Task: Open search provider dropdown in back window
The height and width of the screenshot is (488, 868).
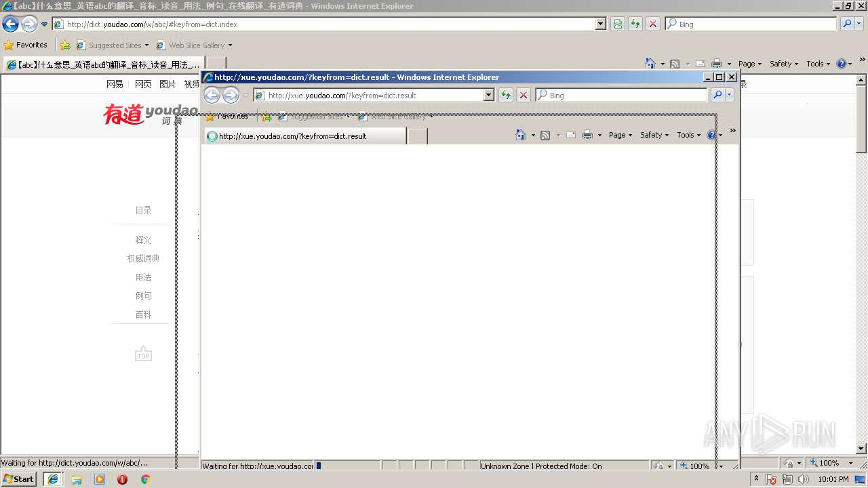Action: 859,24
